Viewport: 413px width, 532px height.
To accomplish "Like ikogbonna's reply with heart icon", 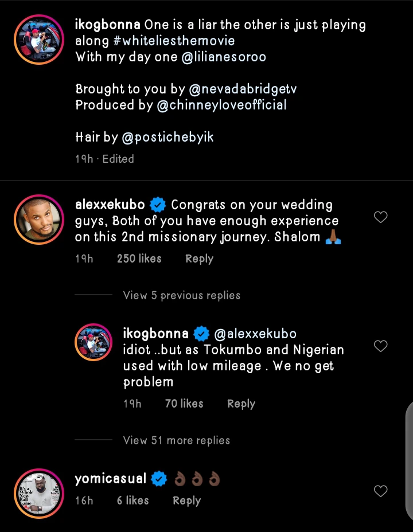I will pos(380,346).
